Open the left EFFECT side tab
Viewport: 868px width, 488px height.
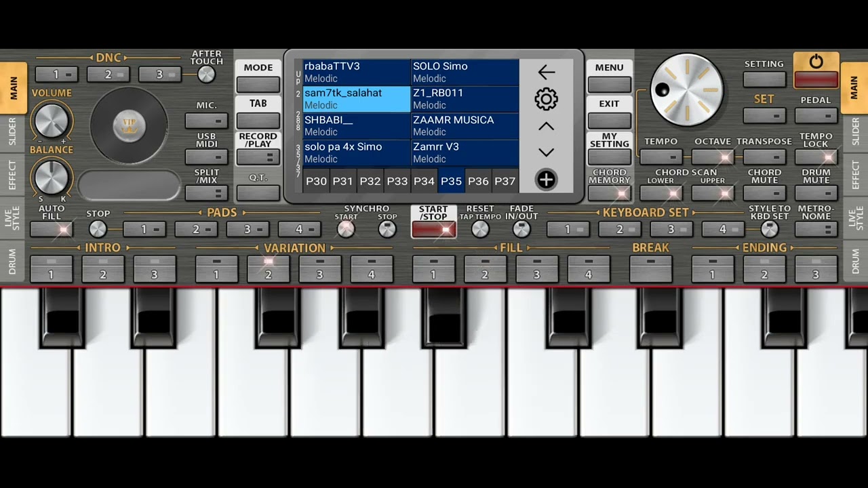[x=13, y=176]
